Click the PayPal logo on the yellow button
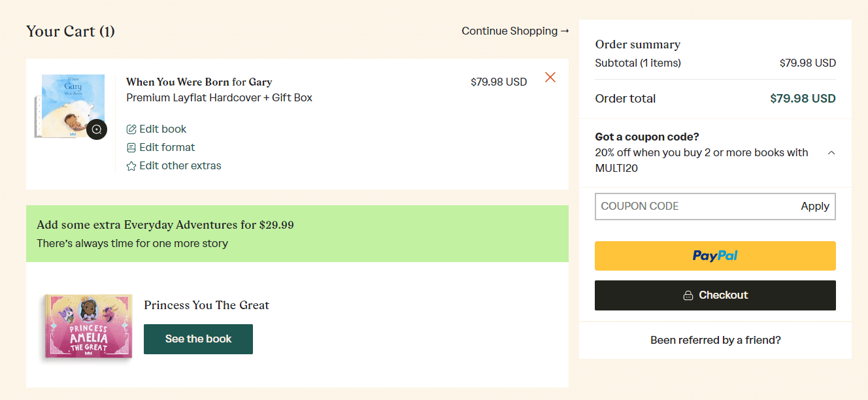Viewport: 868px width, 400px height. click(715, 256)
